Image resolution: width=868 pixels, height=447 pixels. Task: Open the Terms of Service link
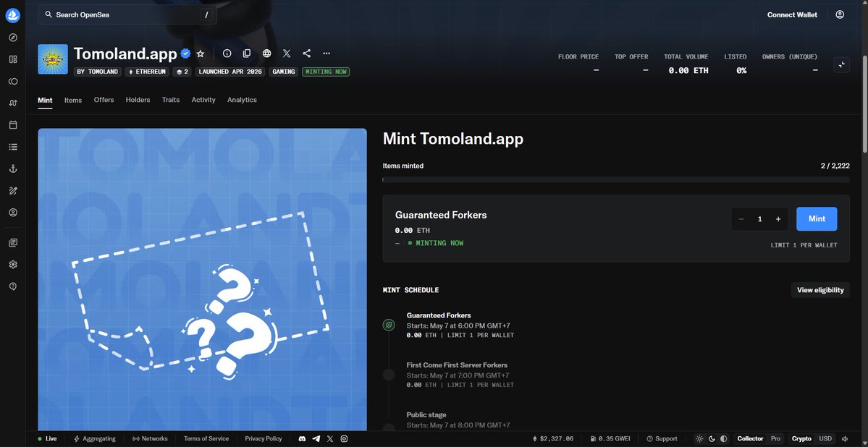click(206, 439)
